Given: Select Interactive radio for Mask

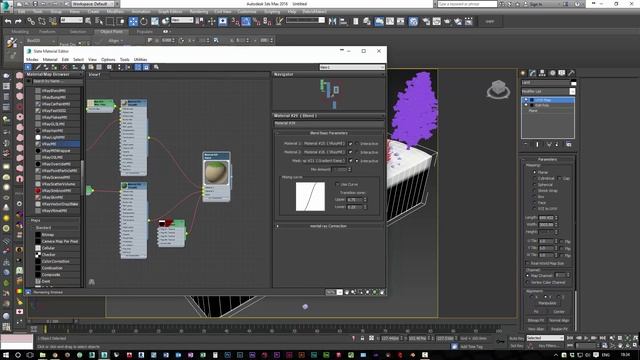Looking at the screenshot, I should [357, 161].
